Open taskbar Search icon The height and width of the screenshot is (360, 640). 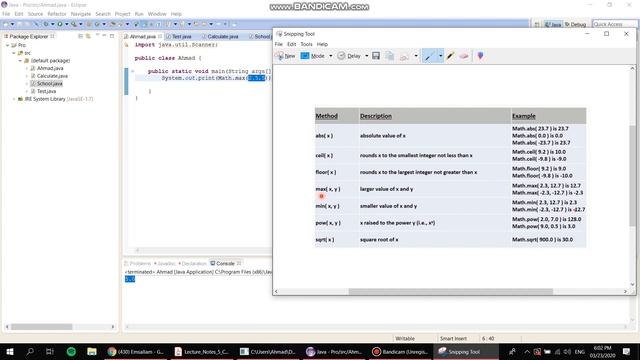click(30, 351)
